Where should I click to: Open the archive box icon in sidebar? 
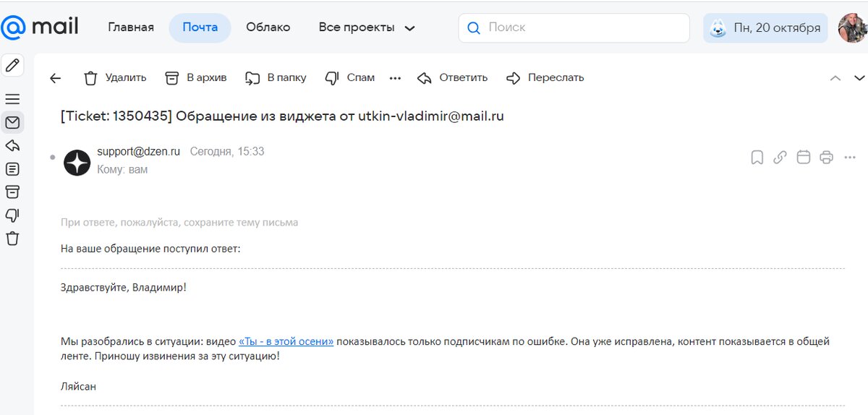pos(12,192)
